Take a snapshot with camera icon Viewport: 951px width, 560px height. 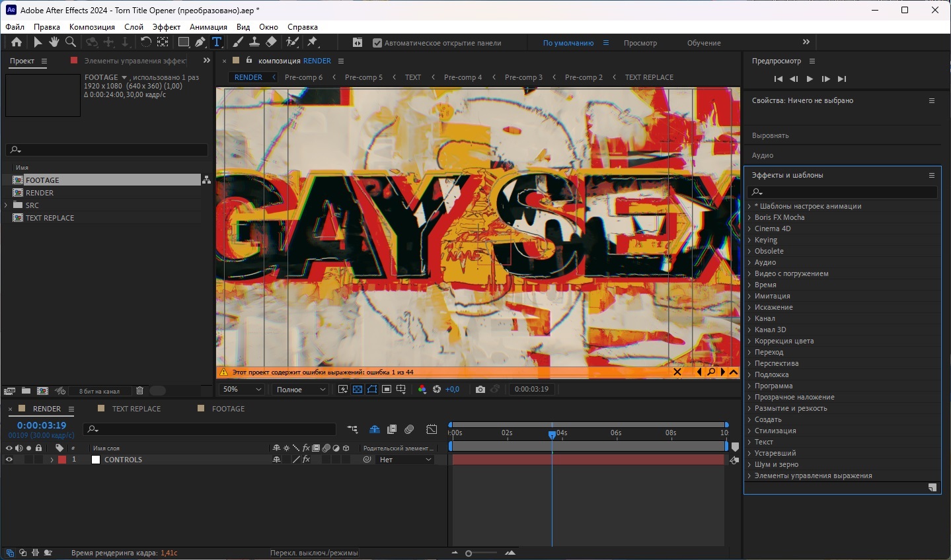(x=480, y=390)
